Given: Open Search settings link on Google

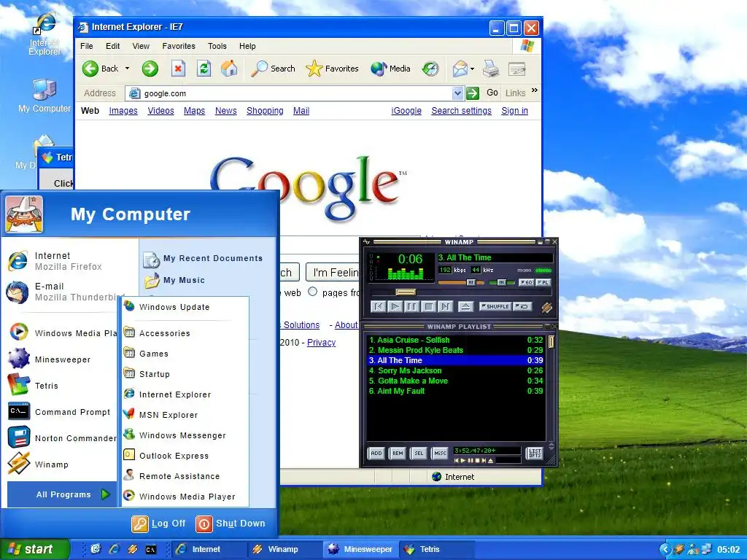Looking at the screenshot, I should (x=461, y=111).
